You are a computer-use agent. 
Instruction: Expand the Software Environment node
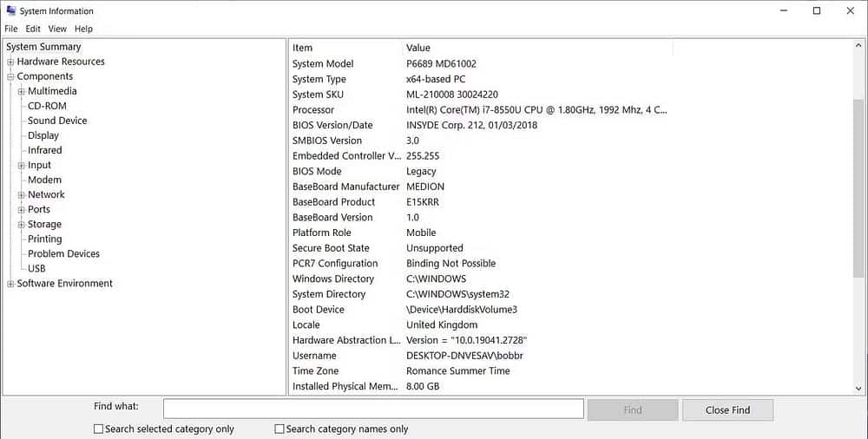click(x=10, y=284)
